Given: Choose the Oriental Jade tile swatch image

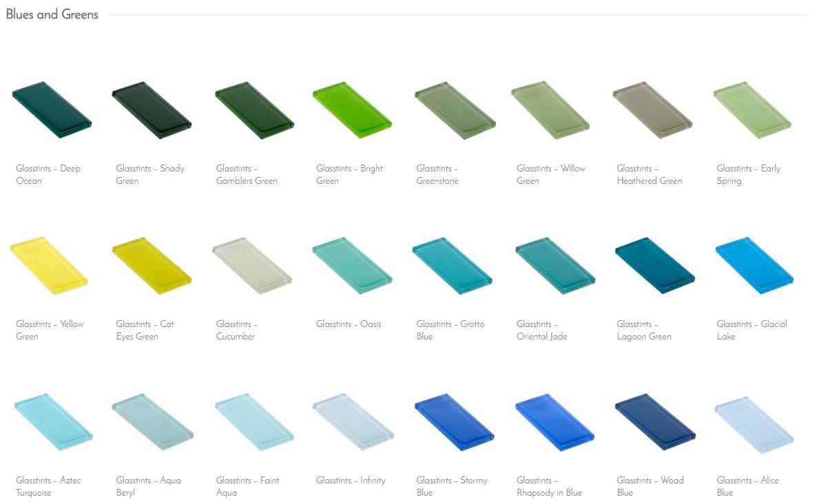Looking at the screenshot, I should pyautogui.click(x=555, y=266).
